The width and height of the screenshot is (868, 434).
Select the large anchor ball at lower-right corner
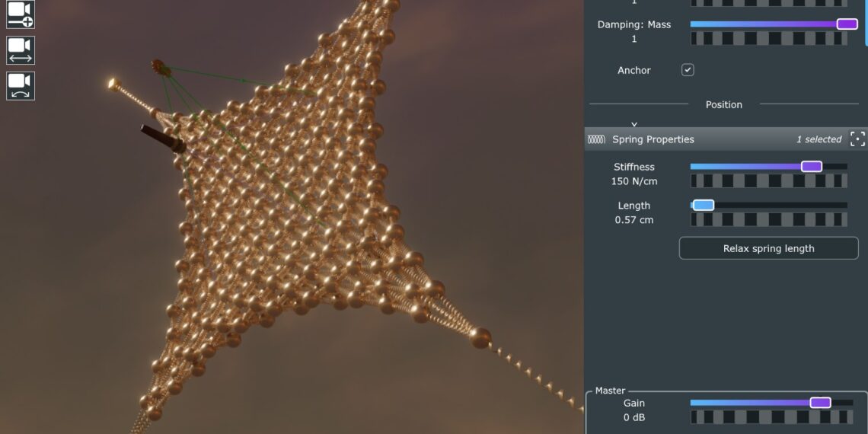click(480, 337)
